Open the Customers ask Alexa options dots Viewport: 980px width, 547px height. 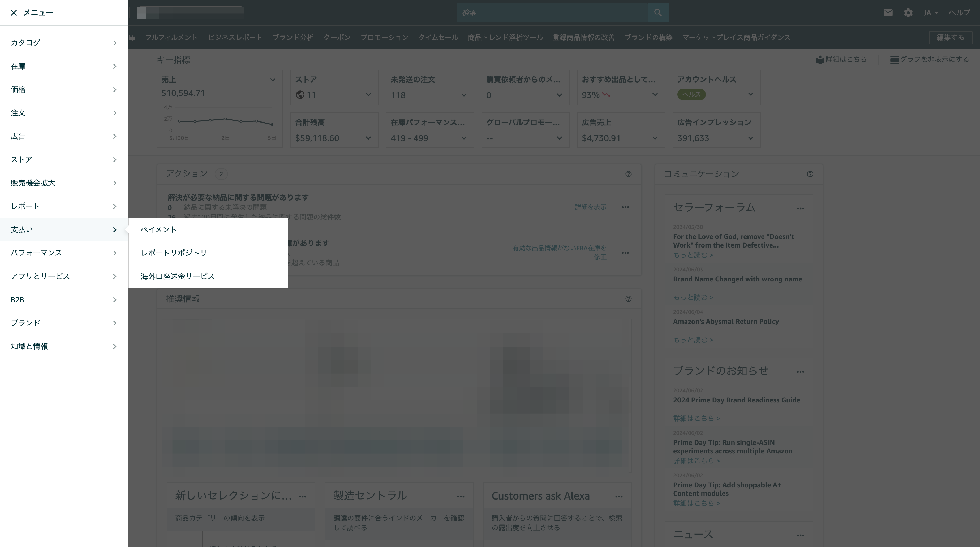[x=619, y=496]
